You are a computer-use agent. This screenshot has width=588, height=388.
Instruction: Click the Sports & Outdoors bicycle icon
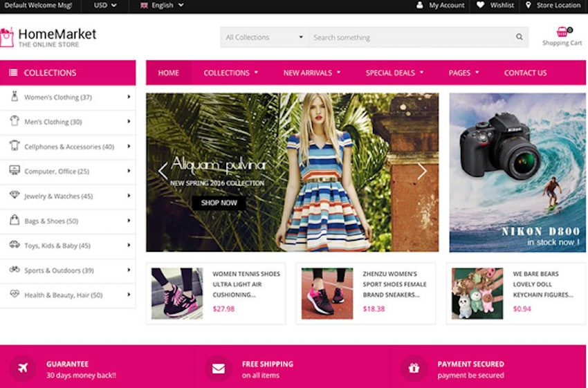click(15, 269)
